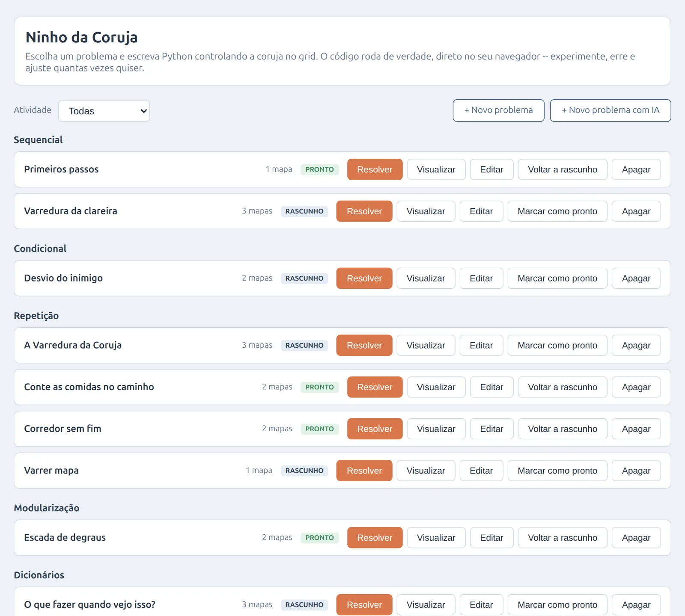The width and height of the screenshot is (685, 616).
Task: Visualizar the Desvio do inimigo problem
Action: coord(426,278)
